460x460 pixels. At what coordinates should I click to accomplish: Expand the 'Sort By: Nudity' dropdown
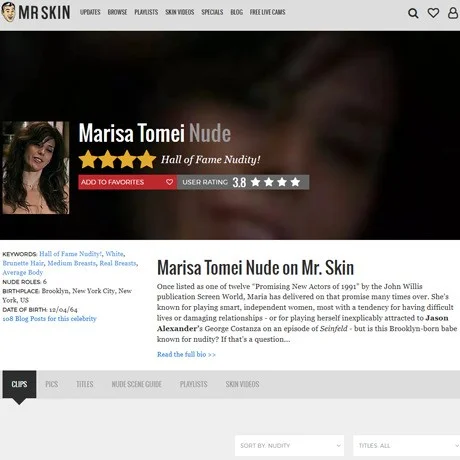(x=289, y=445)
